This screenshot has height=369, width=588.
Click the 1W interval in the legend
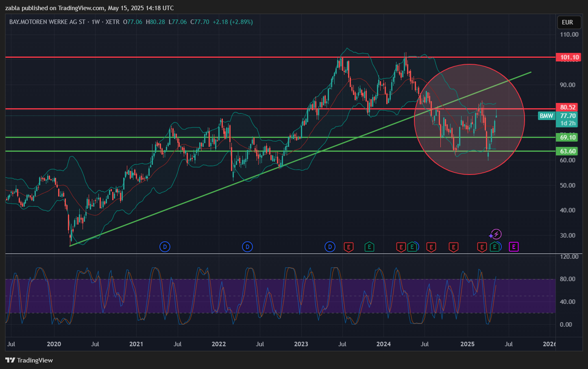point(96,22)
